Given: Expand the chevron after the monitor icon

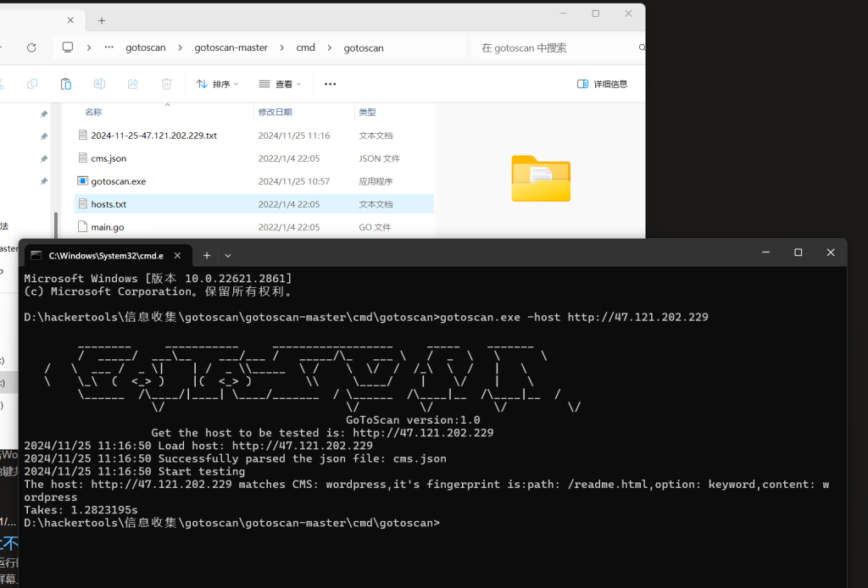Looking at the screenshot, I should tap(88, 47).
